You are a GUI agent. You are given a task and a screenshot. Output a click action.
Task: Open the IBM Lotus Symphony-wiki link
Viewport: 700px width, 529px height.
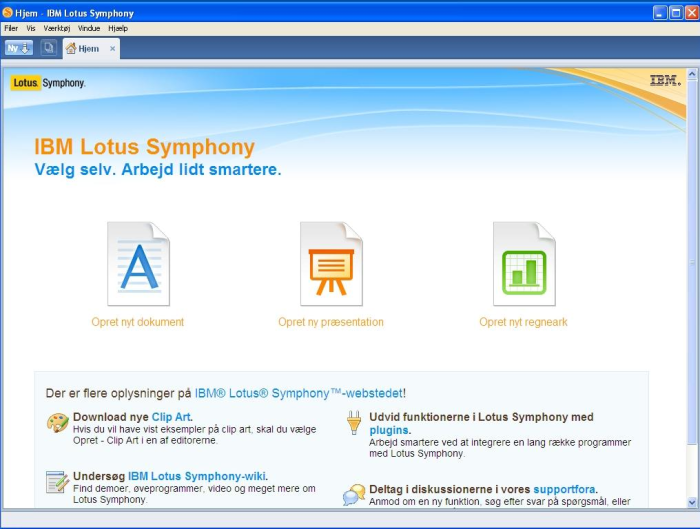[196, 476]
